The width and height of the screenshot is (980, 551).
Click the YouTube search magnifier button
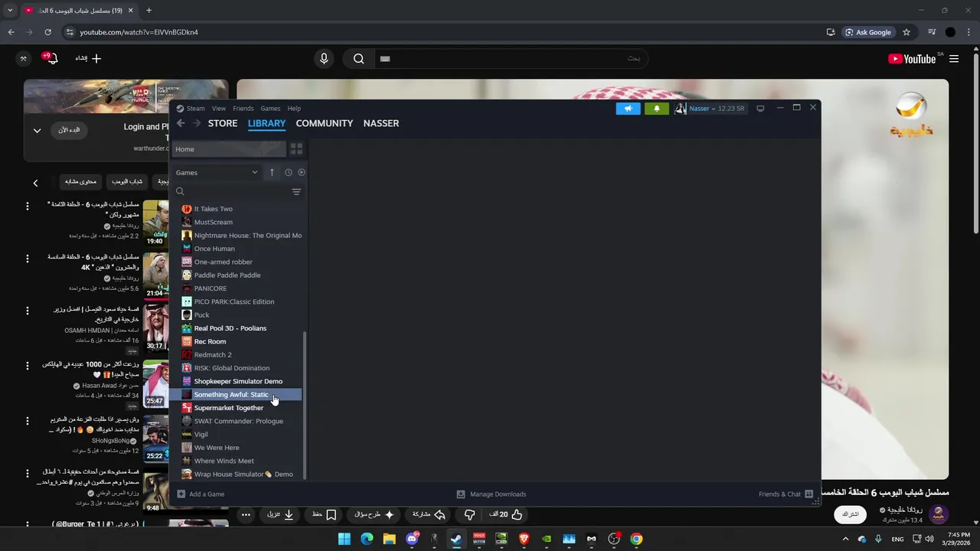[358, 58]
